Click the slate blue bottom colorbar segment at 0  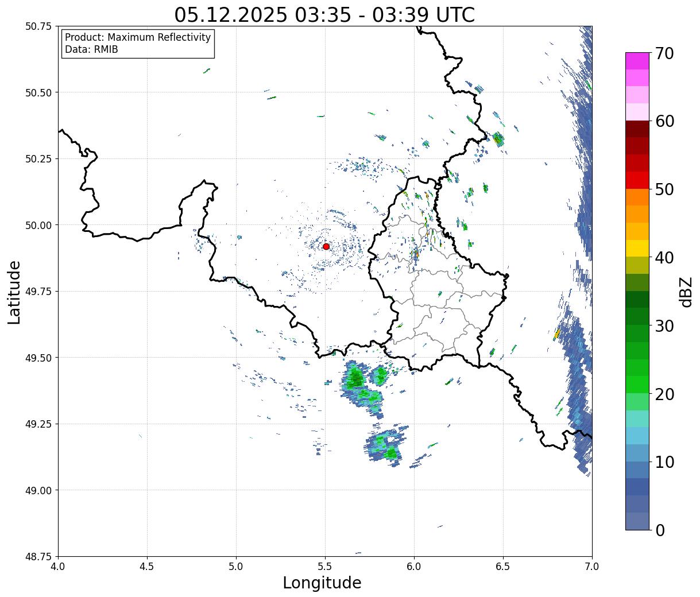click(637, 521)
